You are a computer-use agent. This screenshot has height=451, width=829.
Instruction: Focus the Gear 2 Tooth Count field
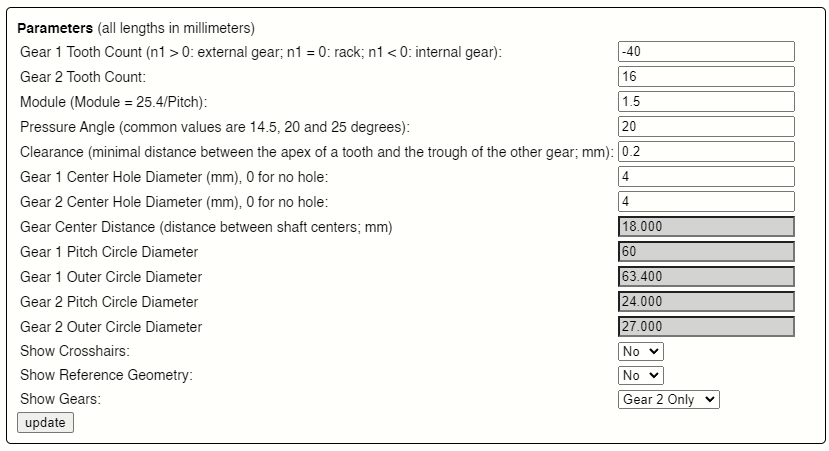tap(706, 77)
